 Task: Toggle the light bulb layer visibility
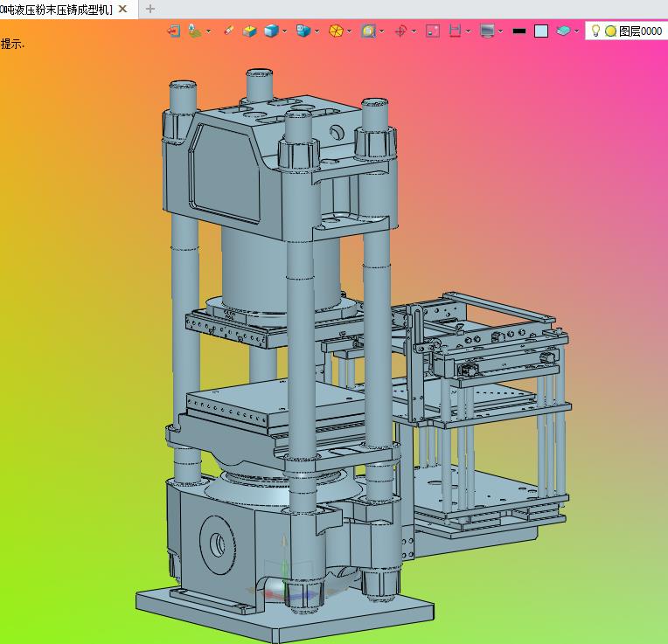[x=596, y=31]
